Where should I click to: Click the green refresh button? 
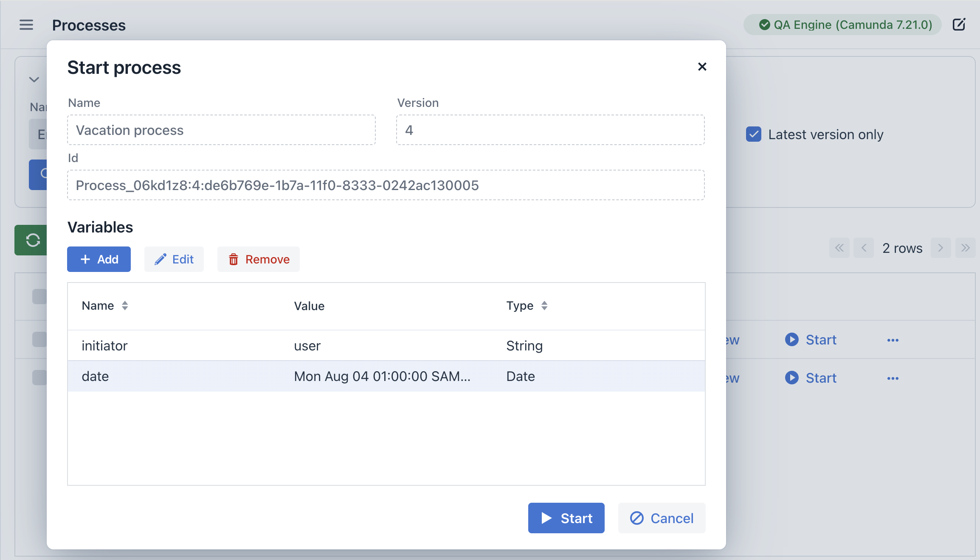point(31,240)
